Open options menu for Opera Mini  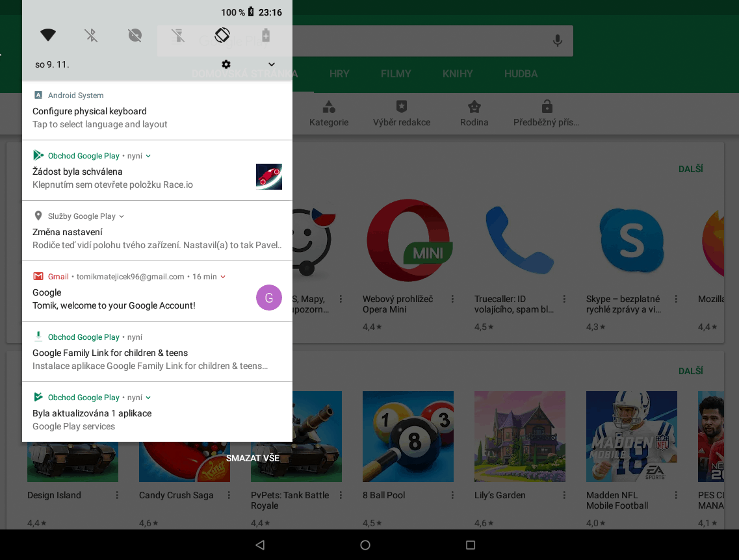[x=452, y=299]
